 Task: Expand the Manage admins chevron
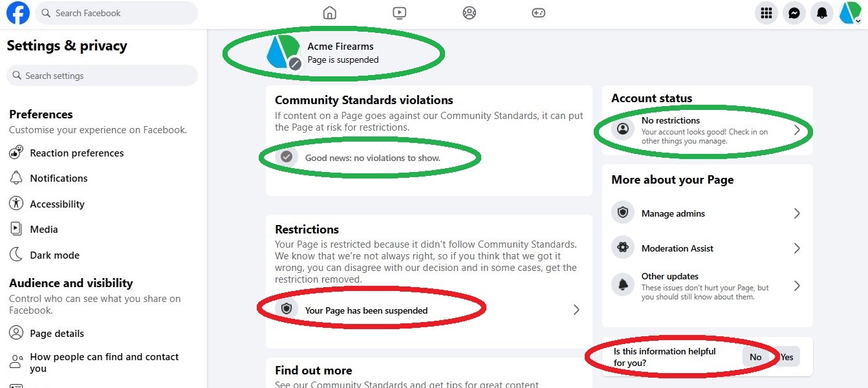coord(797,213)
